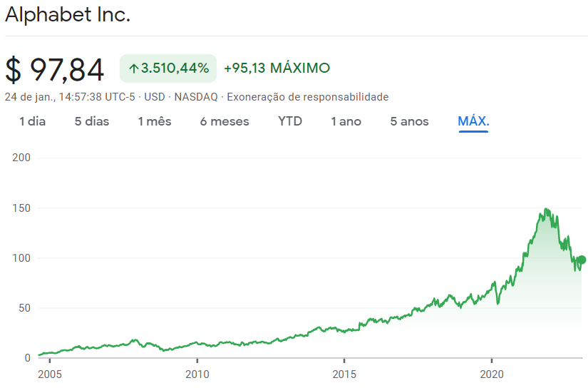Click the 2020 marker on the x-axis

(x=492, y=374)
